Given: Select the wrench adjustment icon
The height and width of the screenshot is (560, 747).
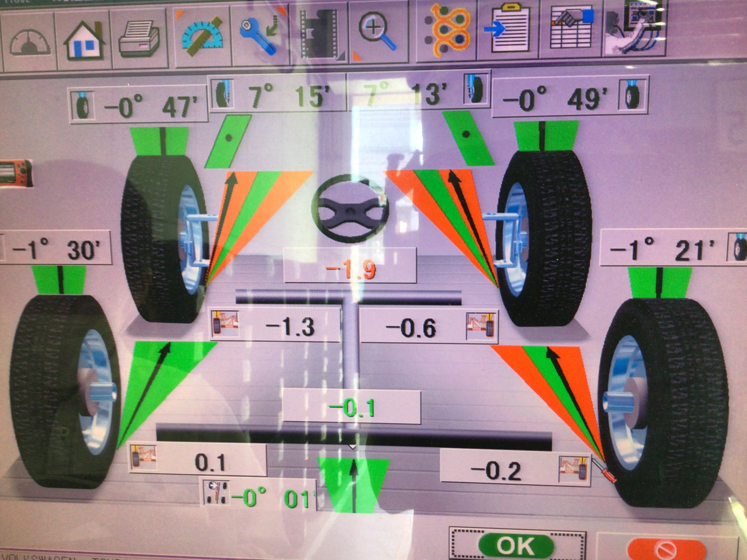Looking at the screenshot, I should pyautogui.click(x=260, y=35).
